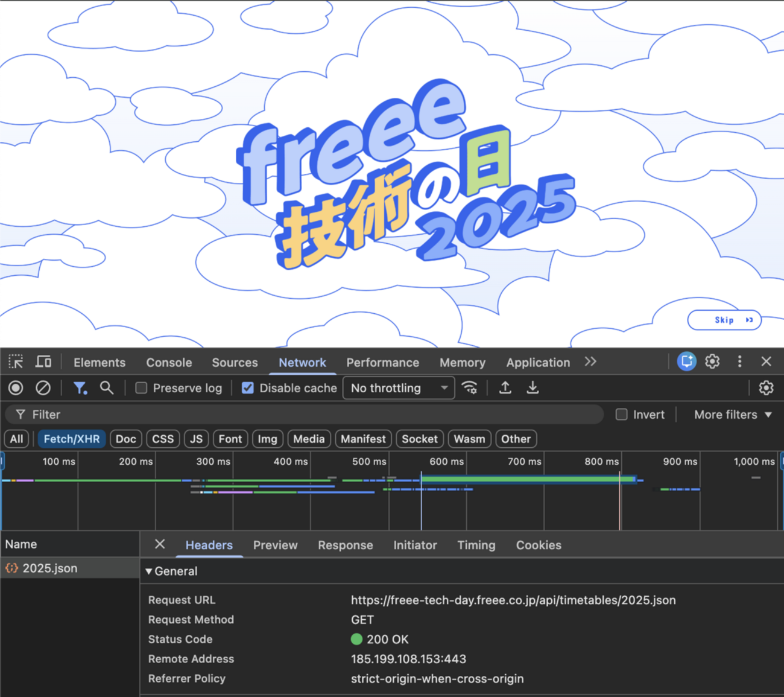The height and width of the screenshot is (697, 784).
Task: Disable the Disable cache option
Action: tap(247, 387)
